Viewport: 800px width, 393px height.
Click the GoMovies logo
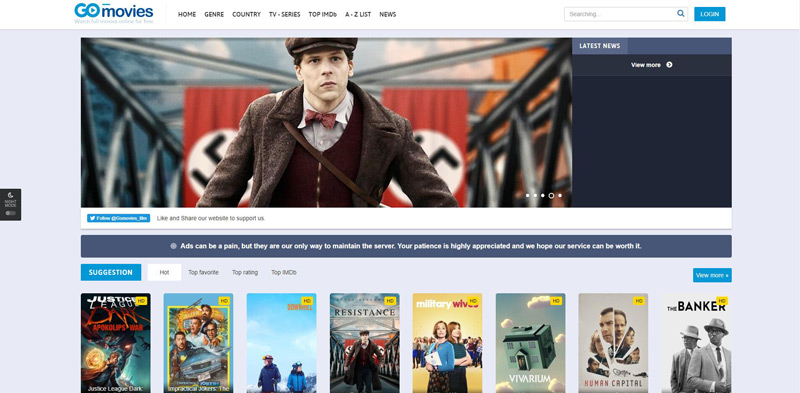click(x=113, y=13)
